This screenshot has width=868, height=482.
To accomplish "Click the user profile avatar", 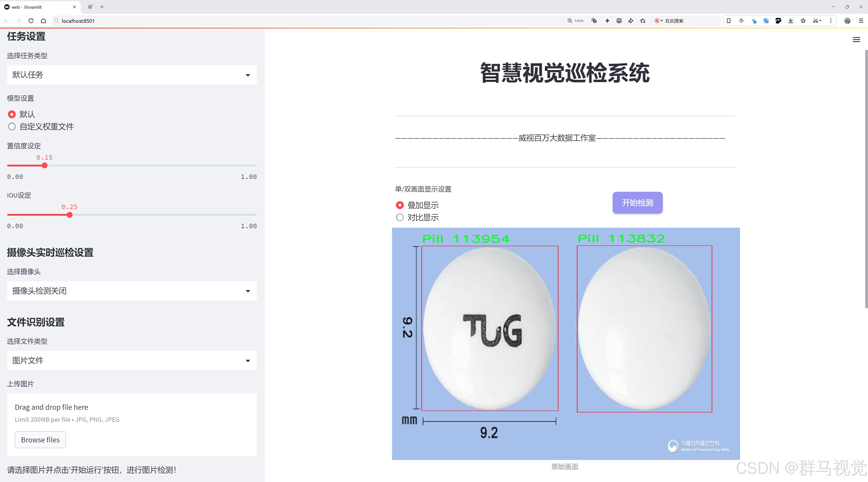I will click(847, 21).
